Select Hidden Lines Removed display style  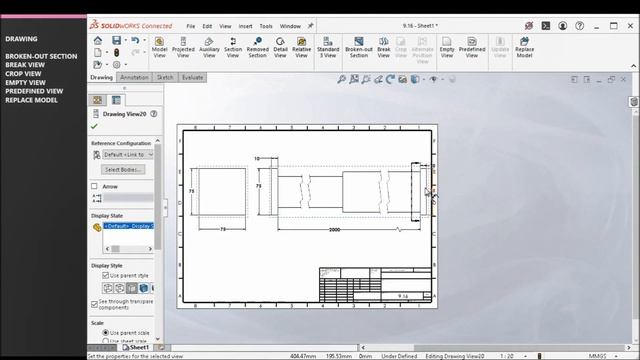click(x=131, y=288)
